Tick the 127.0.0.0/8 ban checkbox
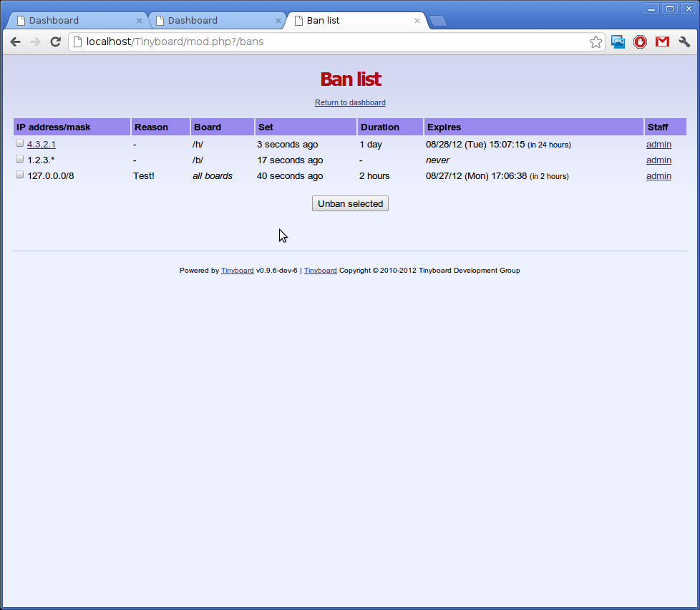The image size is (700, 610). tap(20, 175)
